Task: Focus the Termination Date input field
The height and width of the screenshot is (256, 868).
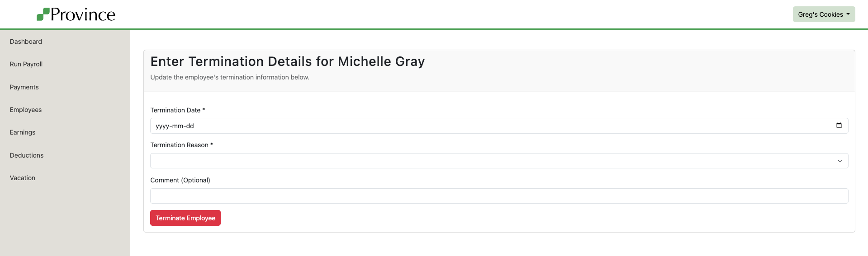Action: pos(452,126)
